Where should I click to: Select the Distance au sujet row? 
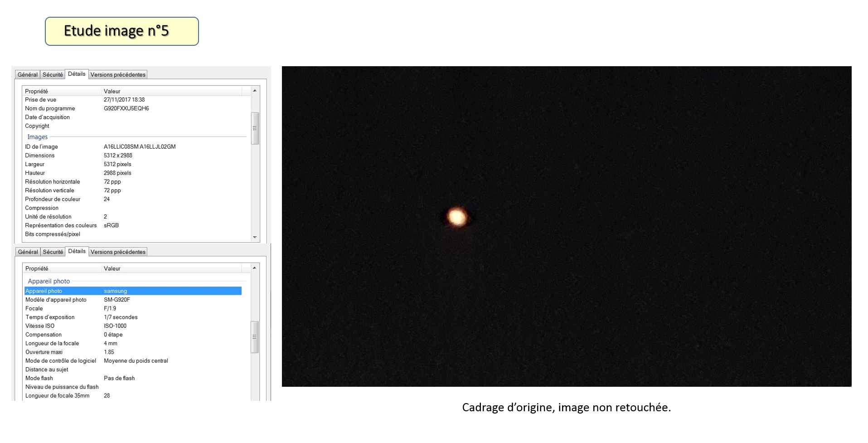(x=133, y=370)
